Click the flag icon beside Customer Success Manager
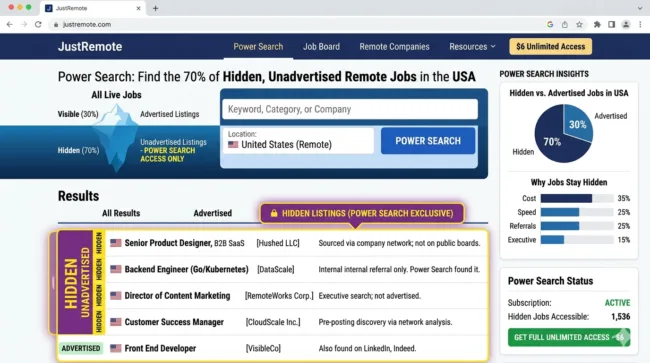This screenshot has width=650, height=363. pyautogui.click(x=116, y=322)
